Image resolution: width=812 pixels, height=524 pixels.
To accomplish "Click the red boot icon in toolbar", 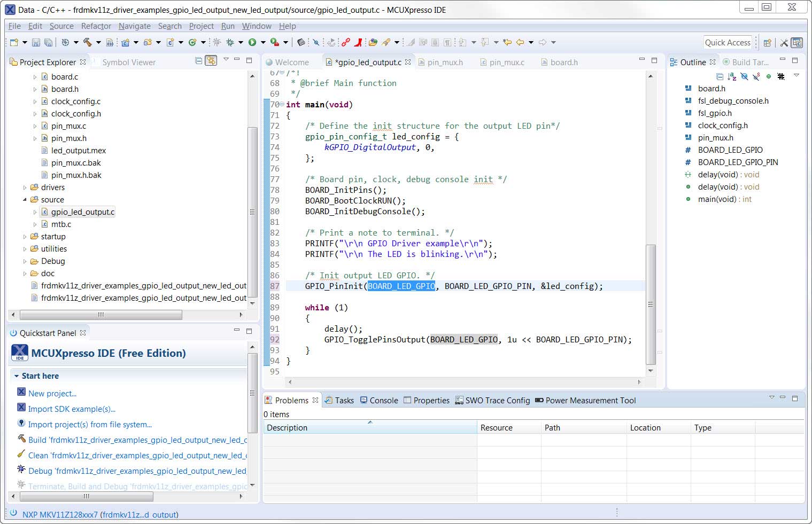I will pyautogui.click(x=358, y=42).
